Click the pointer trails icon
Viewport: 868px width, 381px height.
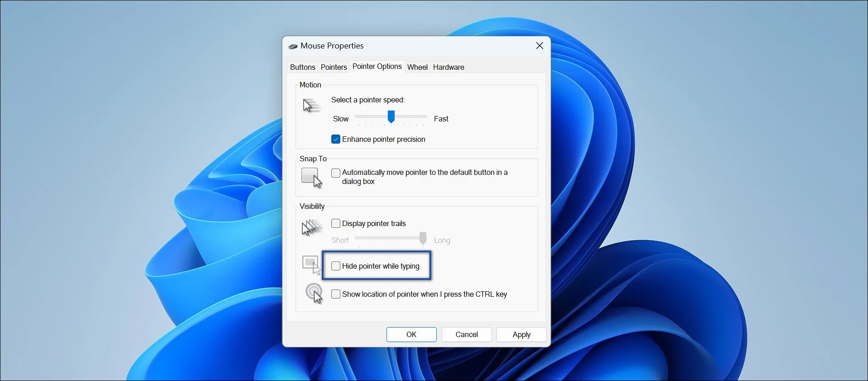(312, 227)
